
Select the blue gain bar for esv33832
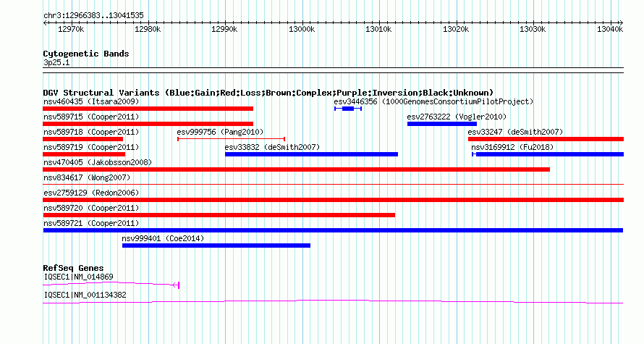point(311,154)
